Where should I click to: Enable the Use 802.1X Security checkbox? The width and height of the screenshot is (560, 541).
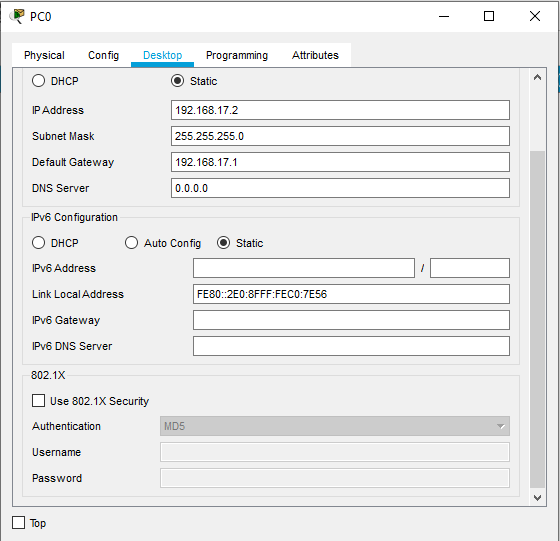38,401
